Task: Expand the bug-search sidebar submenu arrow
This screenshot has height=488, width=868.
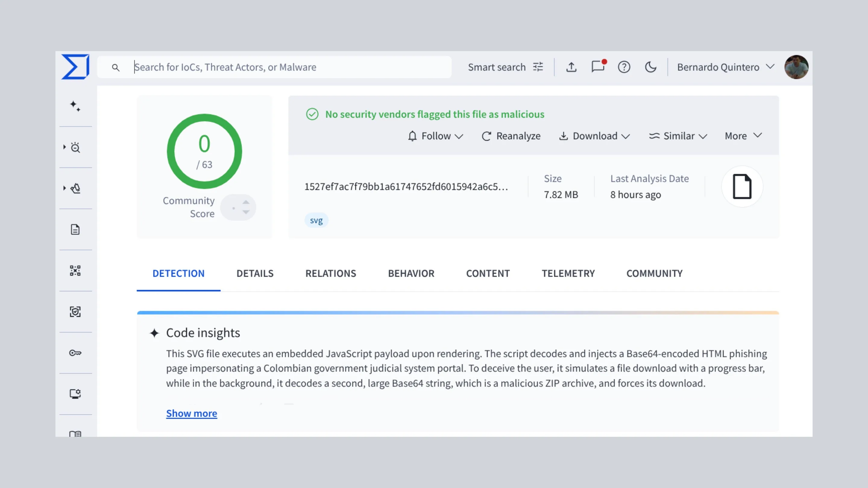Action: [x=64, y=147]
